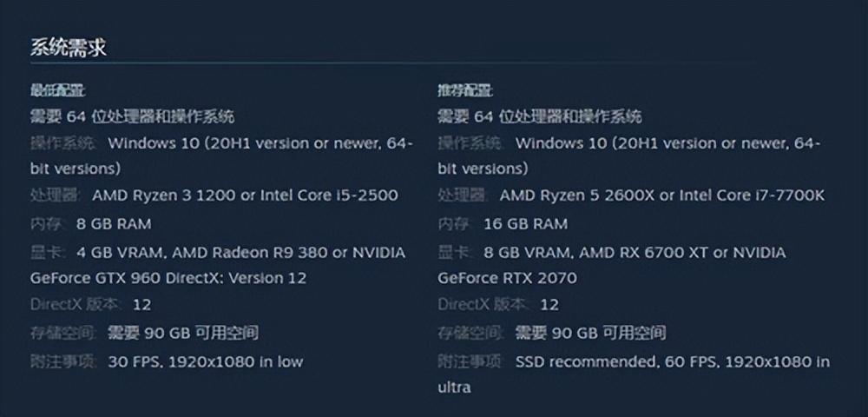
Task: Click 30 FPS 1920x1080 in low note
Action: pyautogui.click(x=167, y=362)
